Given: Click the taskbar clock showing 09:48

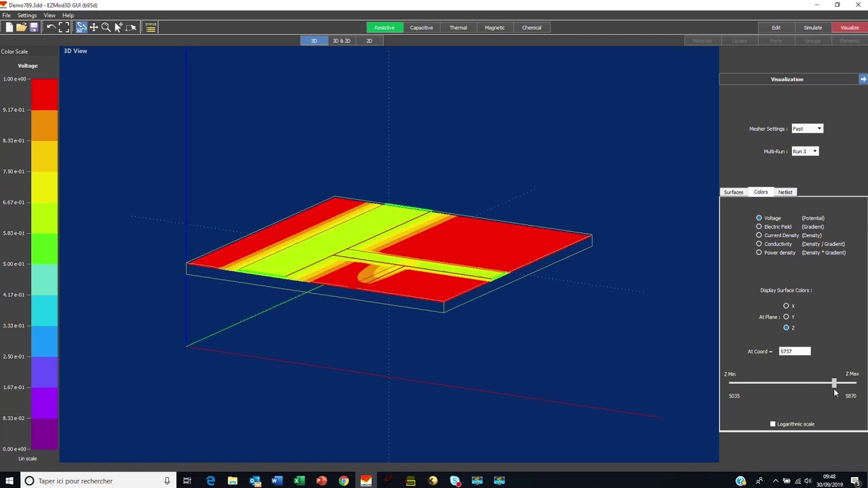Looking at the screenshot, I should click(829, 481).
